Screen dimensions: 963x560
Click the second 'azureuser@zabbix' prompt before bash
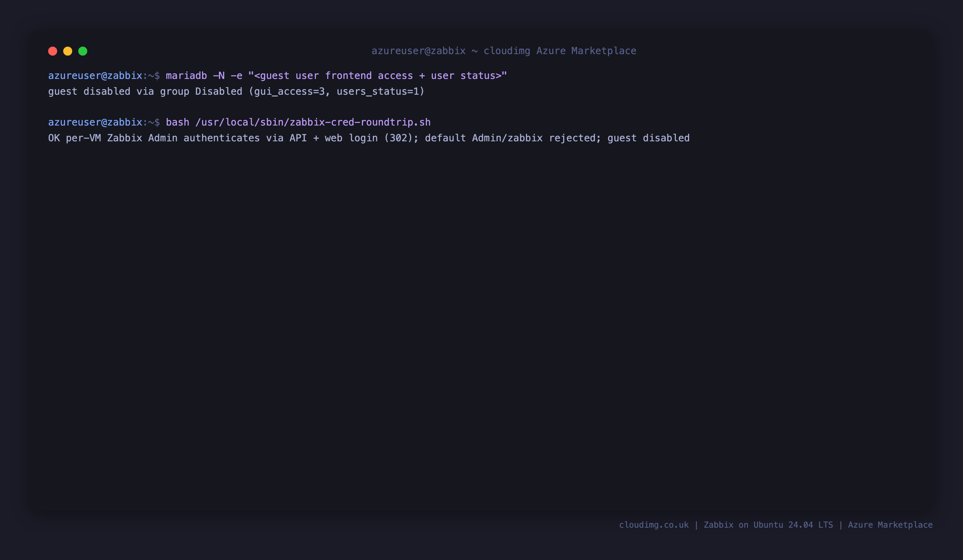pyautogui.click(x=95, y=123)
